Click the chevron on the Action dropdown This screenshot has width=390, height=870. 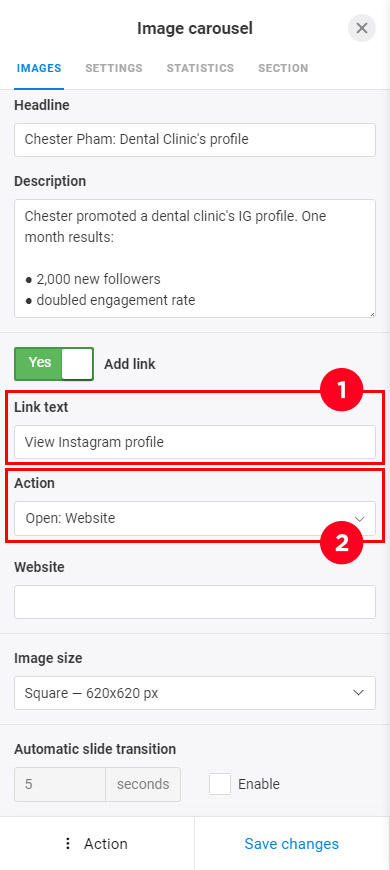[x=359, y=519]
